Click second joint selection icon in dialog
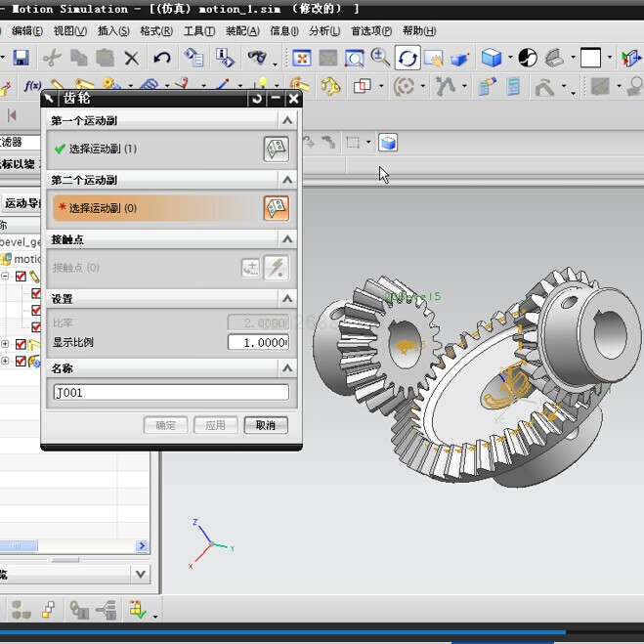Viewport: 644px width, 644px height. (x=277, y=207)
